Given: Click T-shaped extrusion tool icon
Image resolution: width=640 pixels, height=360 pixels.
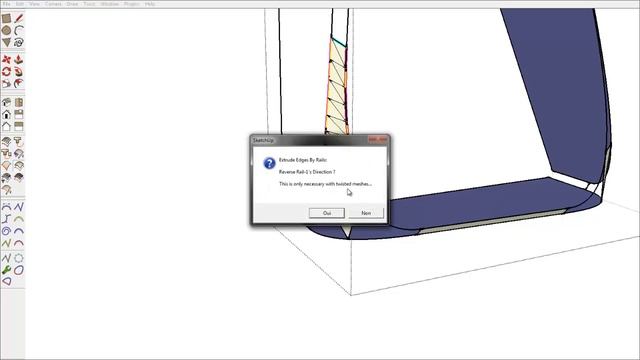Looking at the screenshot, I should coord(19,142).
